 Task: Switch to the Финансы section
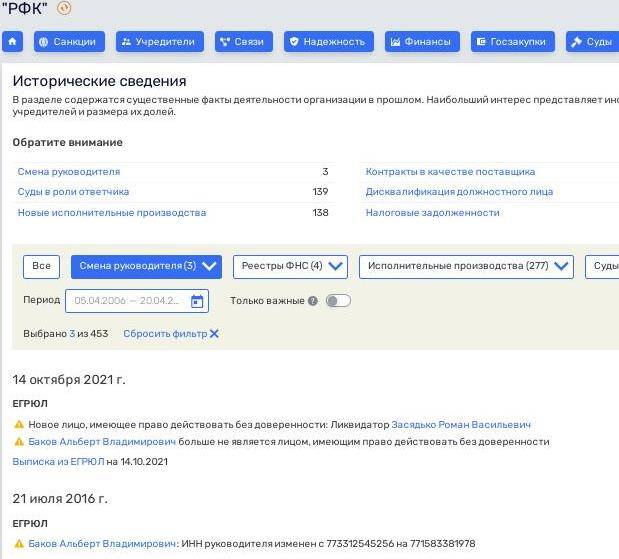422,41
